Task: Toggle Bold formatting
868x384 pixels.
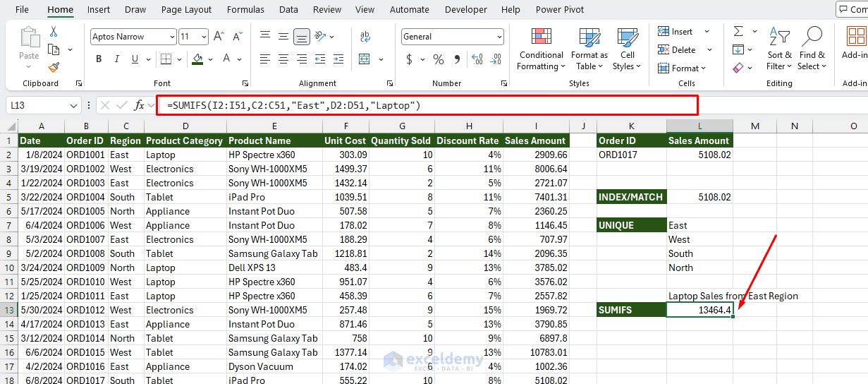Action: 99,59
